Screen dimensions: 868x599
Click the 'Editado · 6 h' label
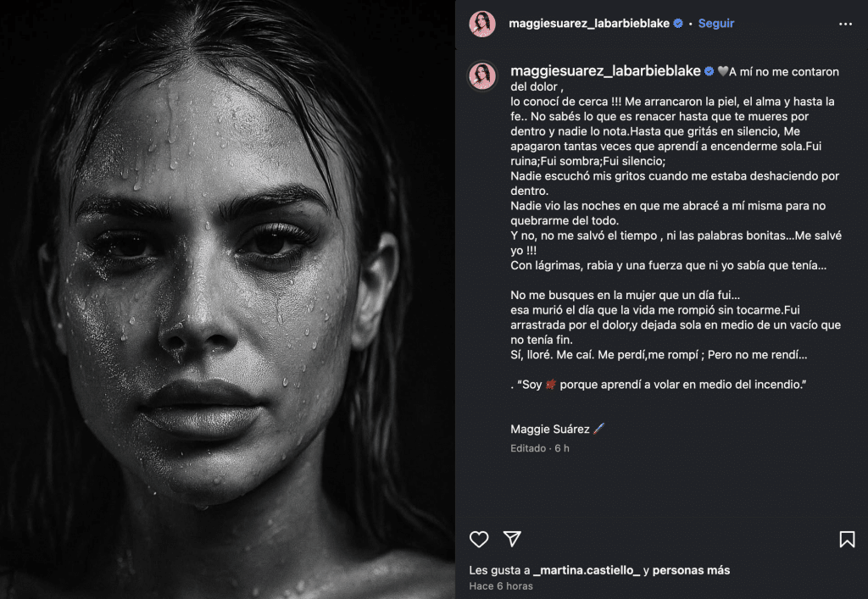(540, 448)
